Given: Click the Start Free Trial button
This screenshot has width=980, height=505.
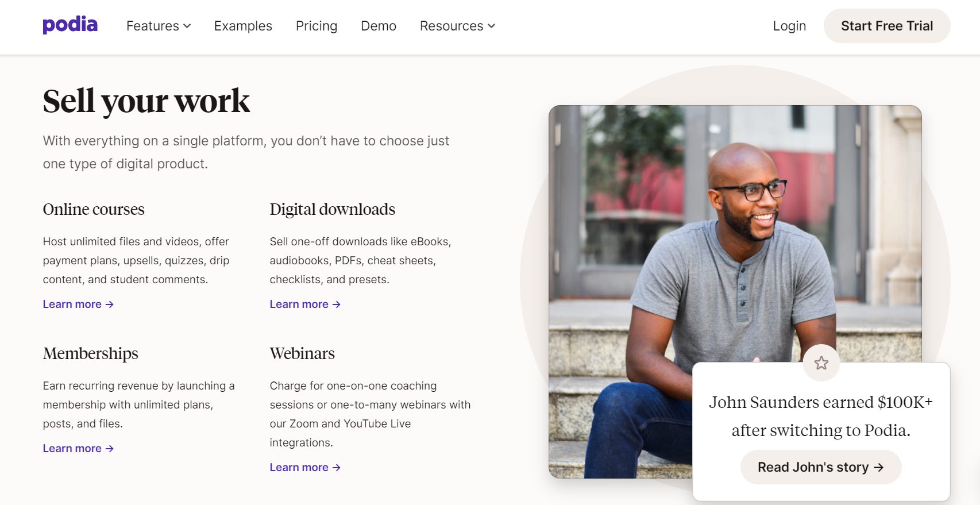Looking at the screenshot, I should (887, 26).
